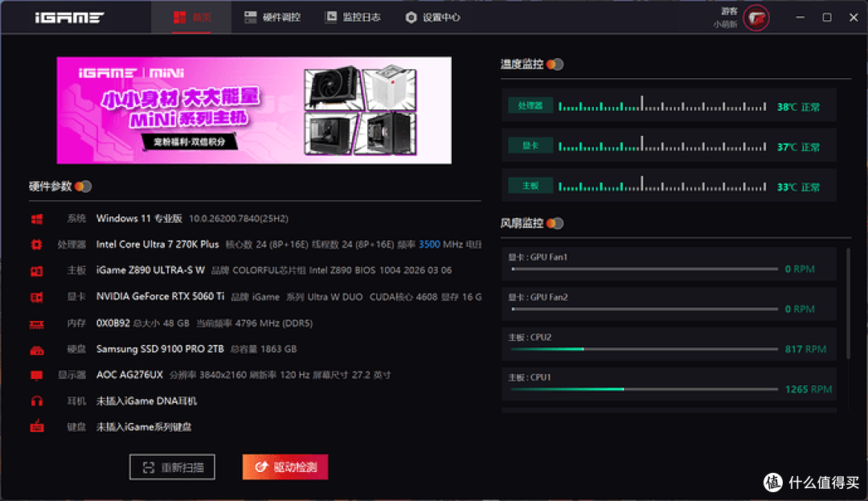Click the fan list scrollbar
868x501 pixels.
tap(849, 303)
